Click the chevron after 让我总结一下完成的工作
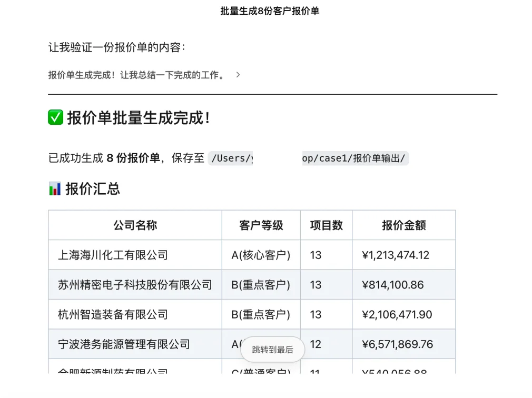 click(x=238, y=75)
